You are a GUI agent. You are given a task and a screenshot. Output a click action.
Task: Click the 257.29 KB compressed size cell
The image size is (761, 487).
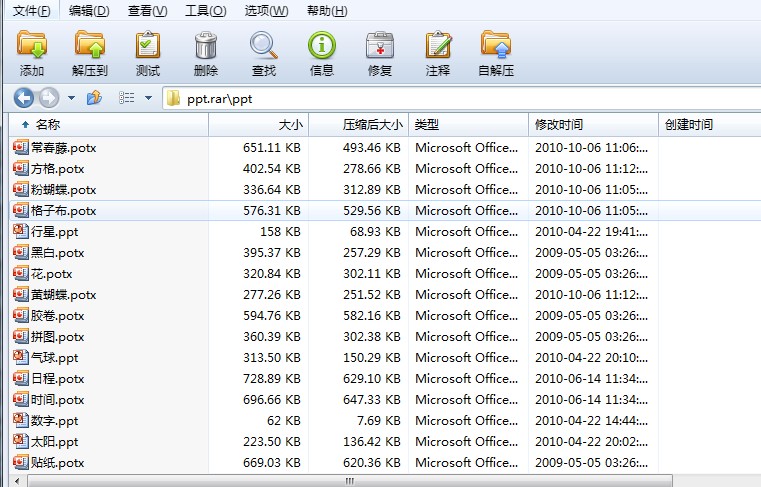click(x=372, y=252)
